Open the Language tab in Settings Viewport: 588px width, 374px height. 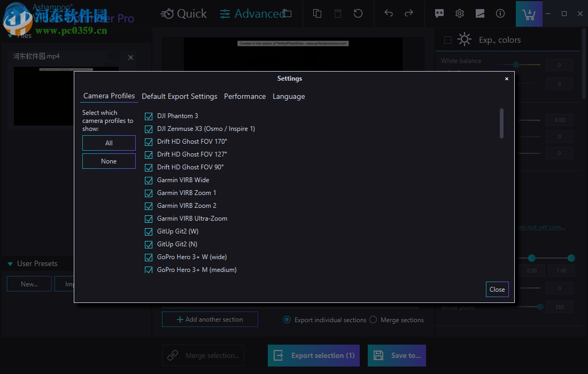289,96
